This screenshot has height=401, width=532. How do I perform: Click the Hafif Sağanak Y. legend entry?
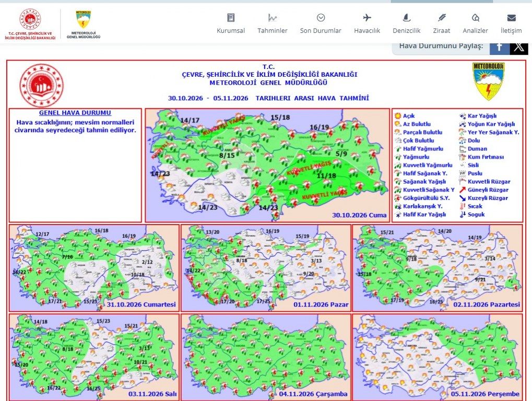[x=421, y=173]
